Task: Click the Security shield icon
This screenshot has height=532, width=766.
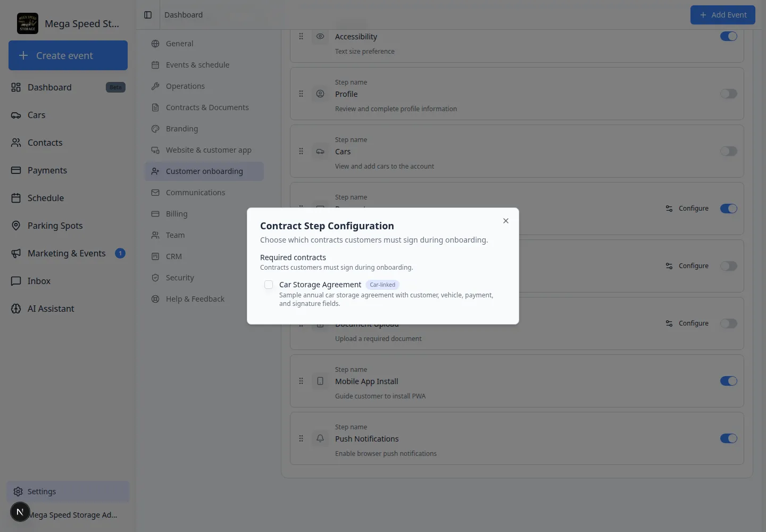Action: coord(155,278)
